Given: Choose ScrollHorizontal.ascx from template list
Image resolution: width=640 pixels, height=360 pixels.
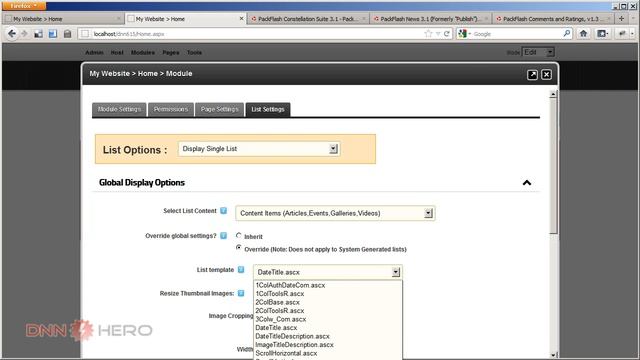Looking at the screenshot, I should [327, 353].
